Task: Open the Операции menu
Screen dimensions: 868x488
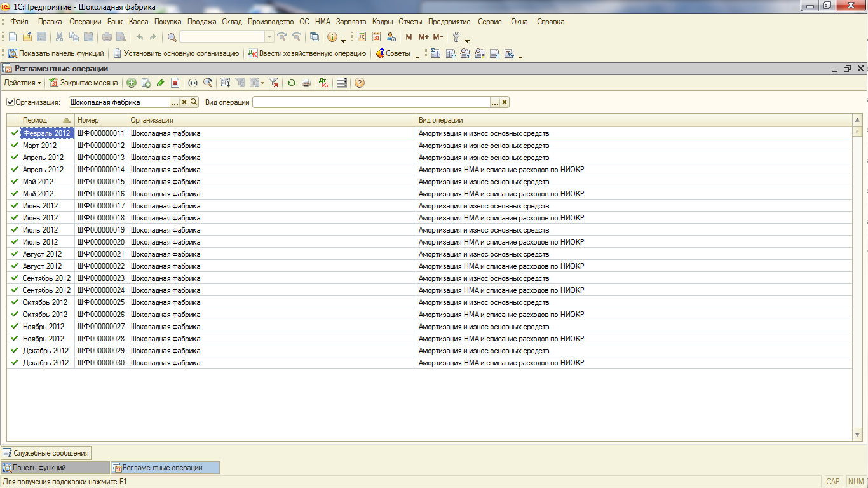Action: [85, 22]
